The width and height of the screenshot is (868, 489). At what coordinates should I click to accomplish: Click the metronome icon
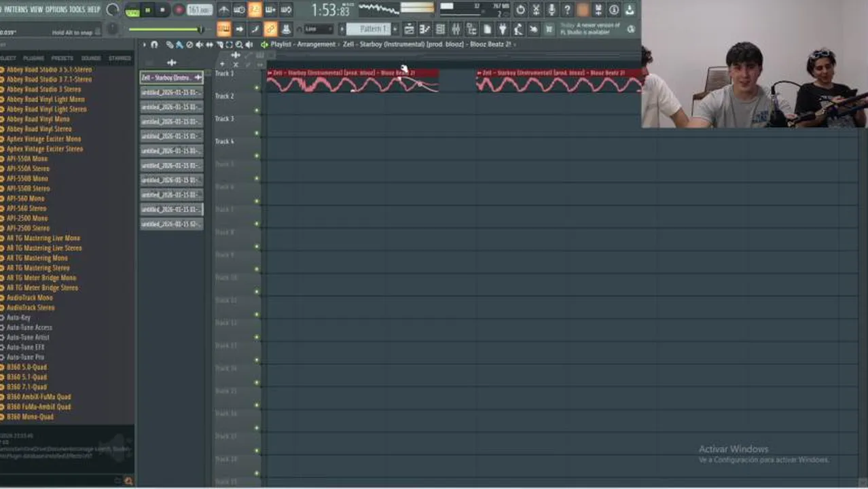tap(223, 10)
